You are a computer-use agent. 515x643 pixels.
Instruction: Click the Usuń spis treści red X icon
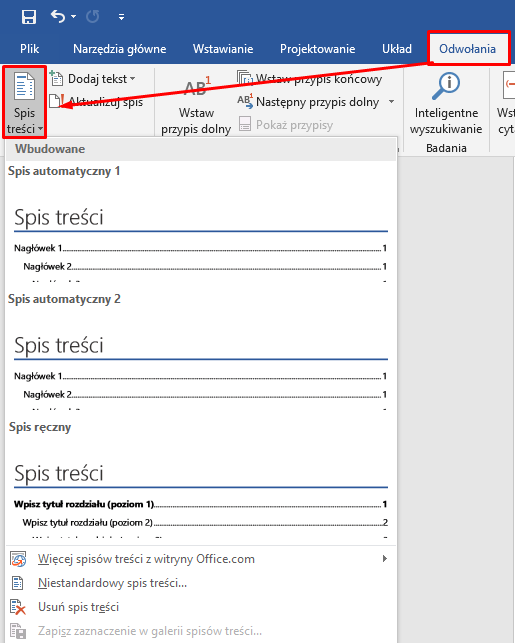coord(18,607)
